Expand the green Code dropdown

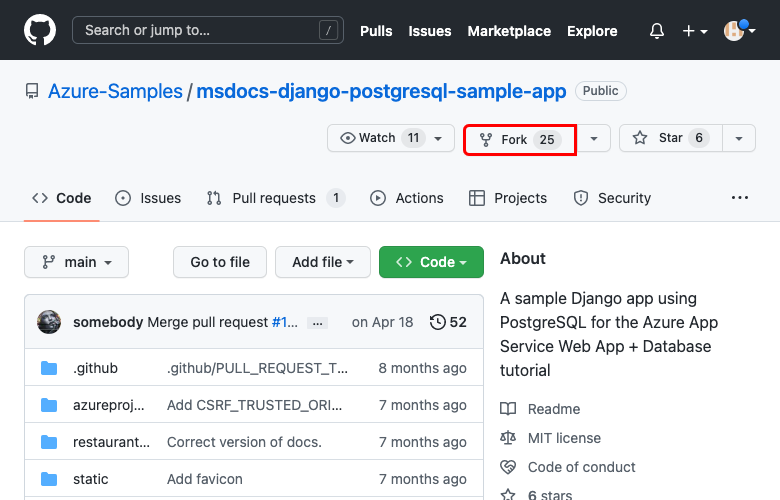431,262
